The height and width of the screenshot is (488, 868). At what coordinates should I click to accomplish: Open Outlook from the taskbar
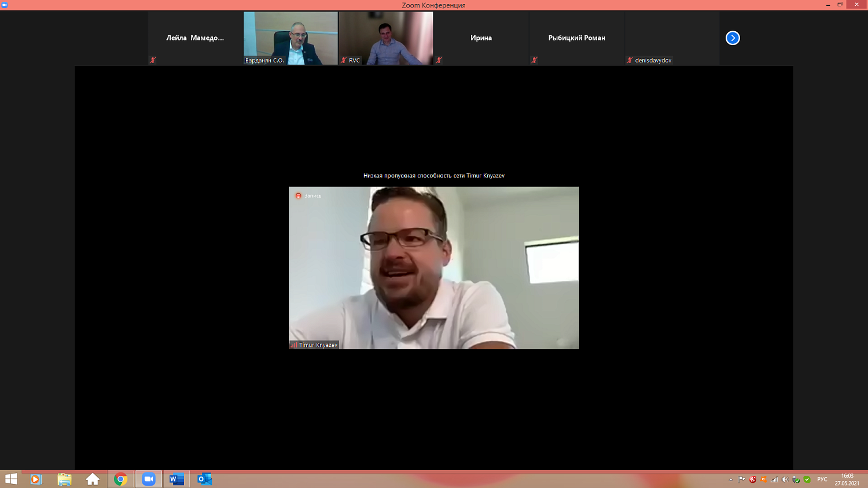click(x=204, y=479)
